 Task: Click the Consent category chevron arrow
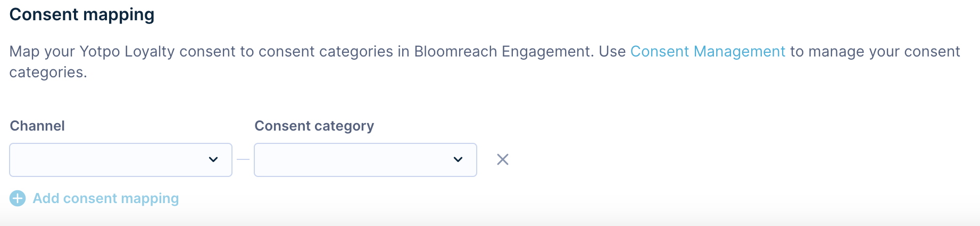point(458,160)
